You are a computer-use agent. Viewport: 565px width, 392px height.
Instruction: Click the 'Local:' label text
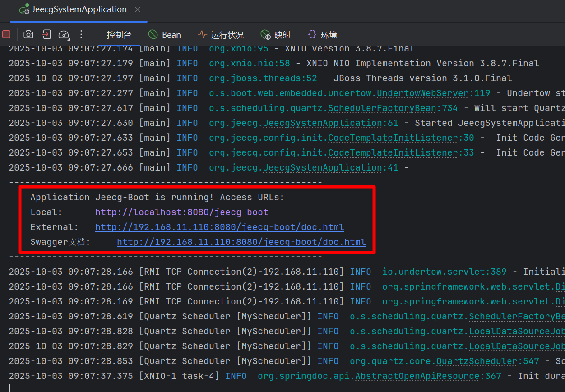click(x=46, y=212)
